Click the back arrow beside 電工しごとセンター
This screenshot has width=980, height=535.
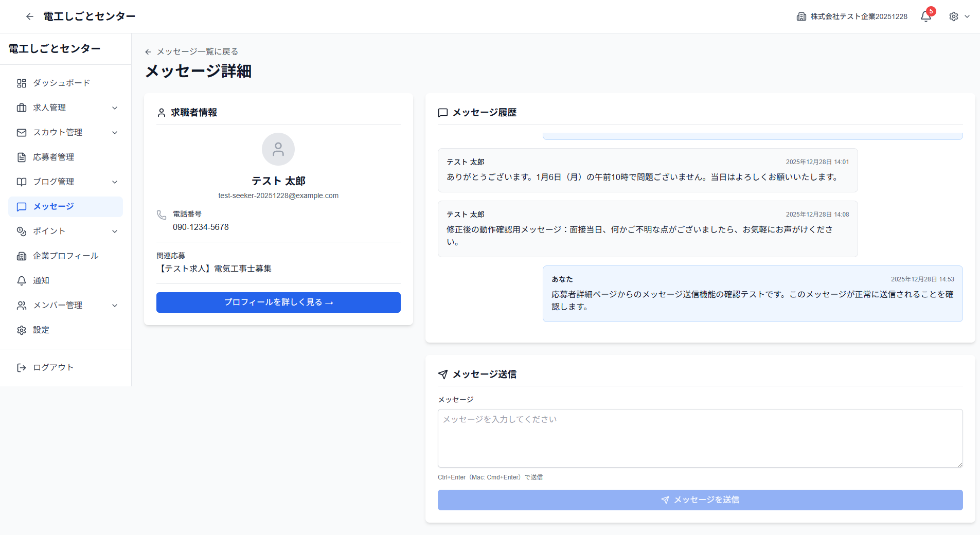point(29,16)
